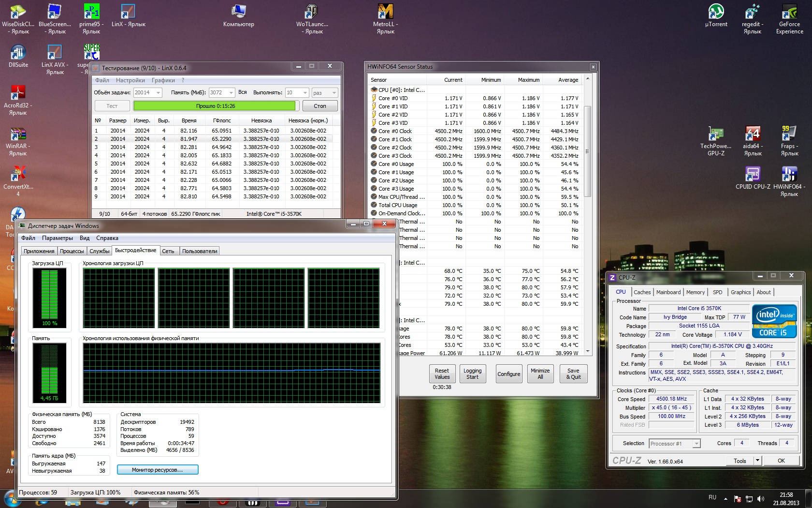
Task: Open the network tray icon
Action: coord(749,499)
